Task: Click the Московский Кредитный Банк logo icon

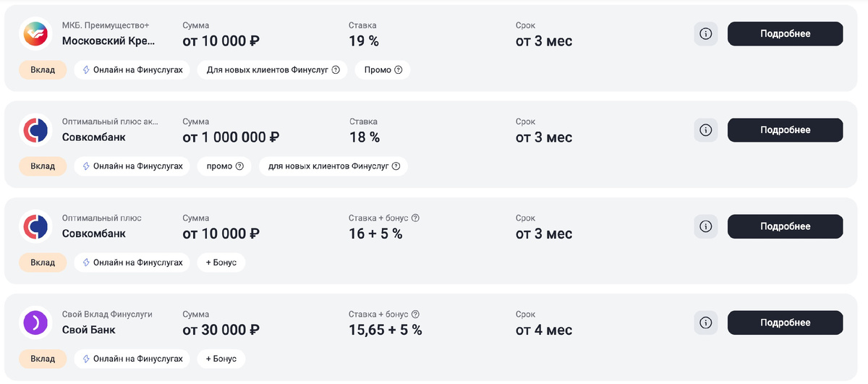Action: coord(35,33)
